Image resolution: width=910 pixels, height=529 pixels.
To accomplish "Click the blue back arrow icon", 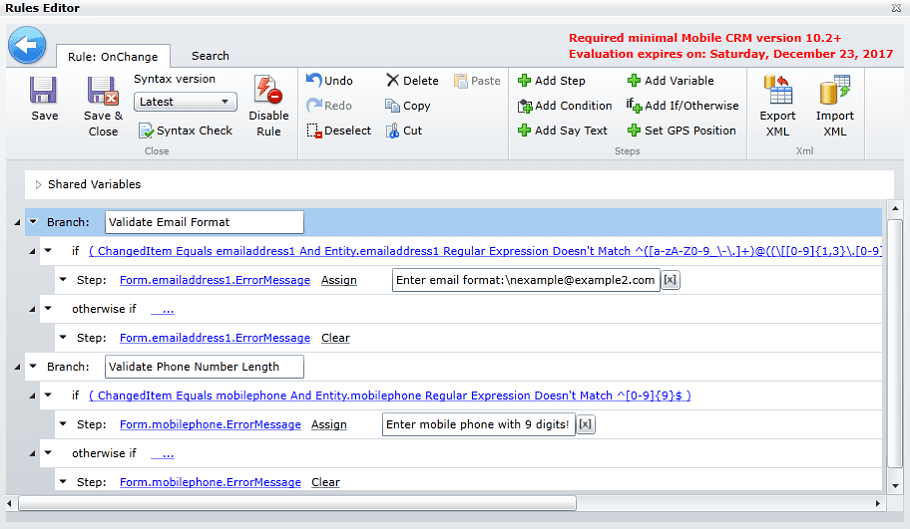I will 27,45.
